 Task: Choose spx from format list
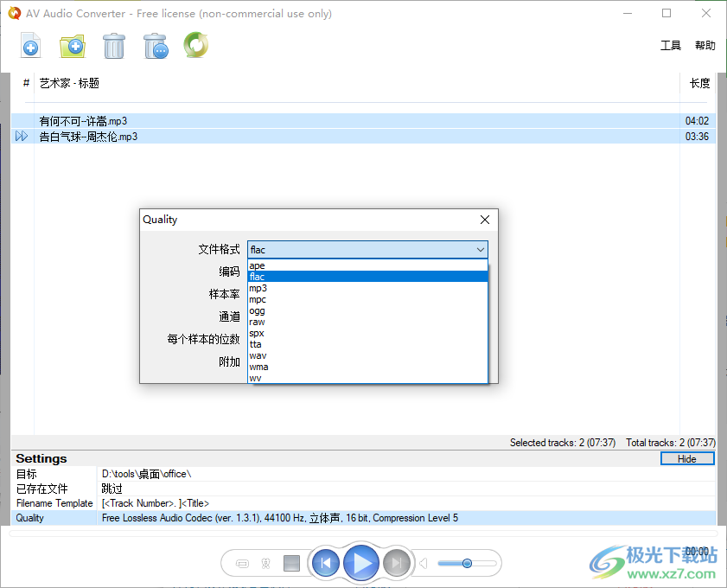[x=367, y=333]
